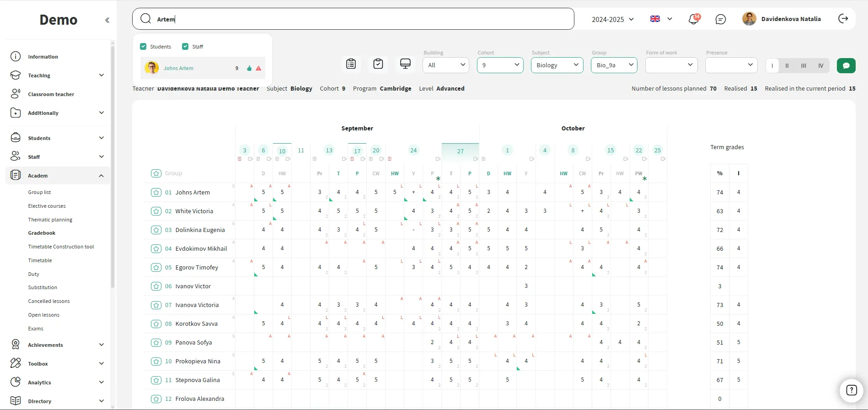Viewport: 868px width, 410px height.
Task: Open the 2024-2025 academic year dropdown
Action: point(612,19)
